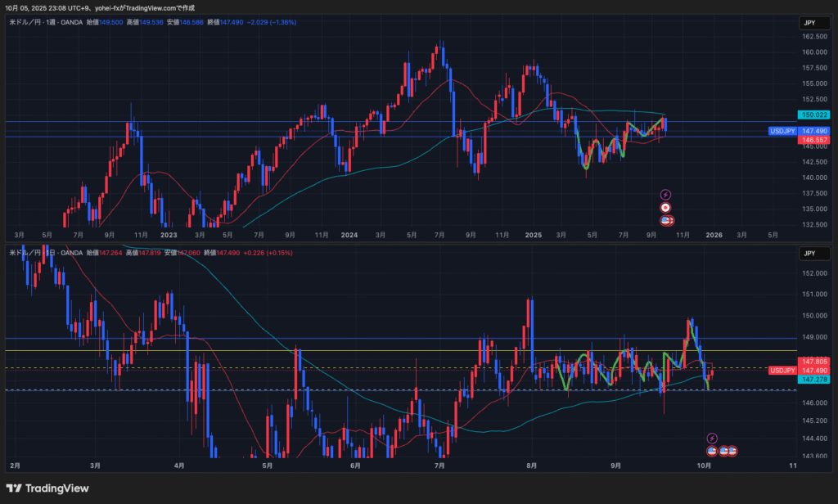The width and height of the screenshot is (838, 504).
Task: Click the purple lightning icon in daily chart
Action: [712, 439]
